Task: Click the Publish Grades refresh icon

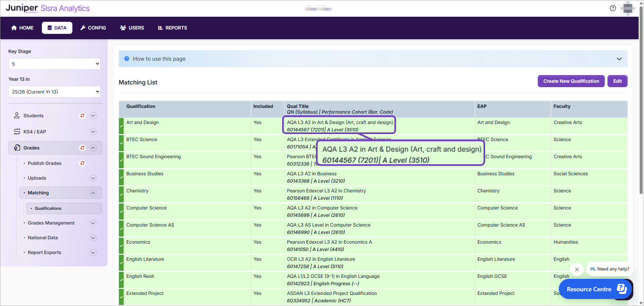Action: (x=82, y=163)
